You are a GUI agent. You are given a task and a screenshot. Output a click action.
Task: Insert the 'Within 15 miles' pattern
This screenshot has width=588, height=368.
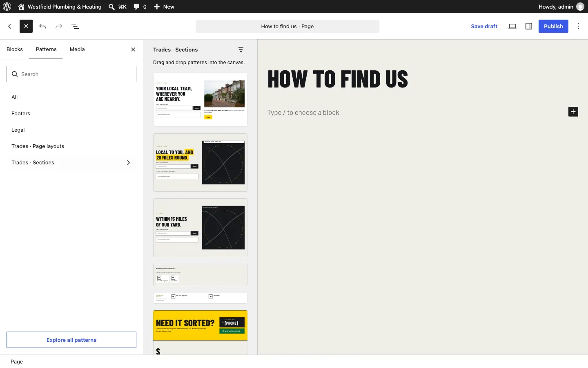pyautogui.click(x=200, y=228)
